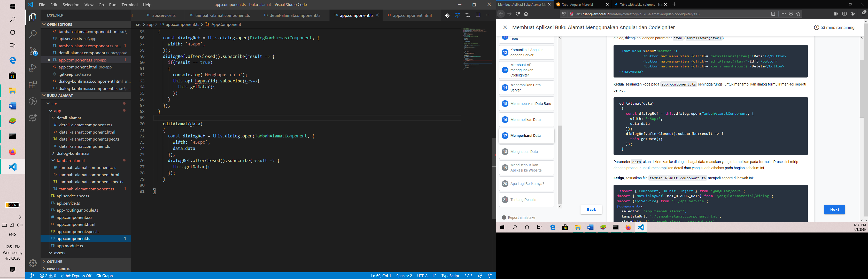
Task: Open the Extensions view
Action: pyautogui.click(x=33, y=84)
